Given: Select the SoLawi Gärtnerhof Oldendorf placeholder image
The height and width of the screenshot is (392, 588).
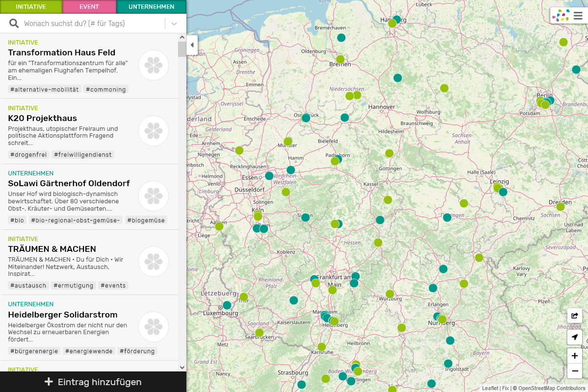Looking at the screenshot, I should pos(153,196).
